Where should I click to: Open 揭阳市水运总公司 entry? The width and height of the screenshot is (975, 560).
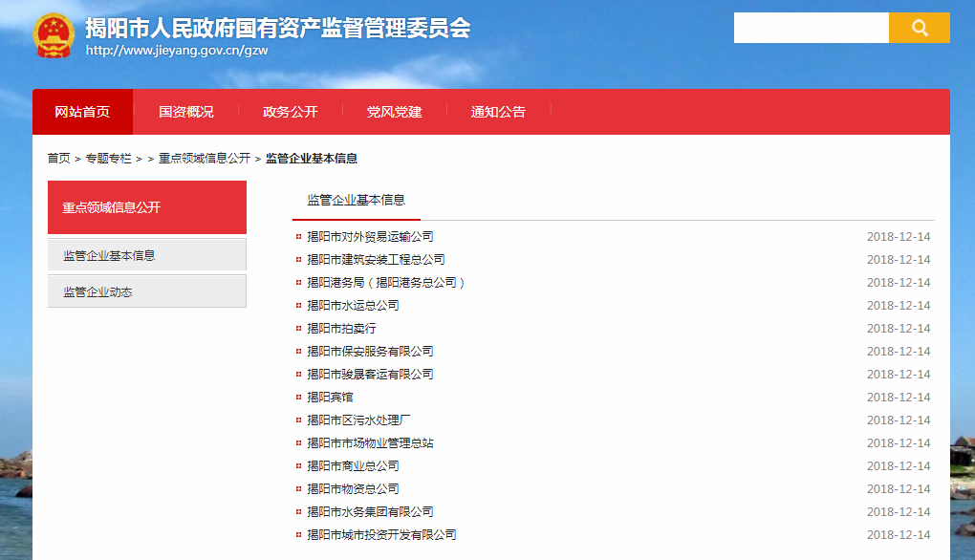point(353,306)
